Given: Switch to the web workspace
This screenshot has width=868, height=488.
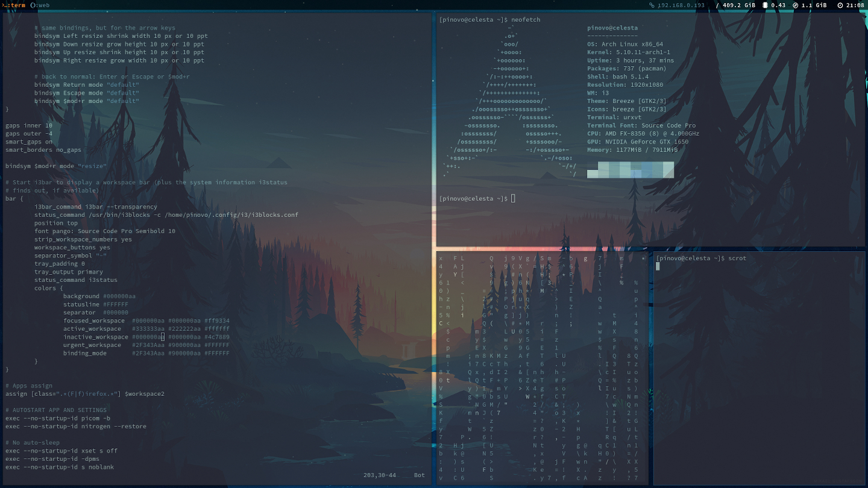Looking at the screenshot, I should [x=43, y=5].
